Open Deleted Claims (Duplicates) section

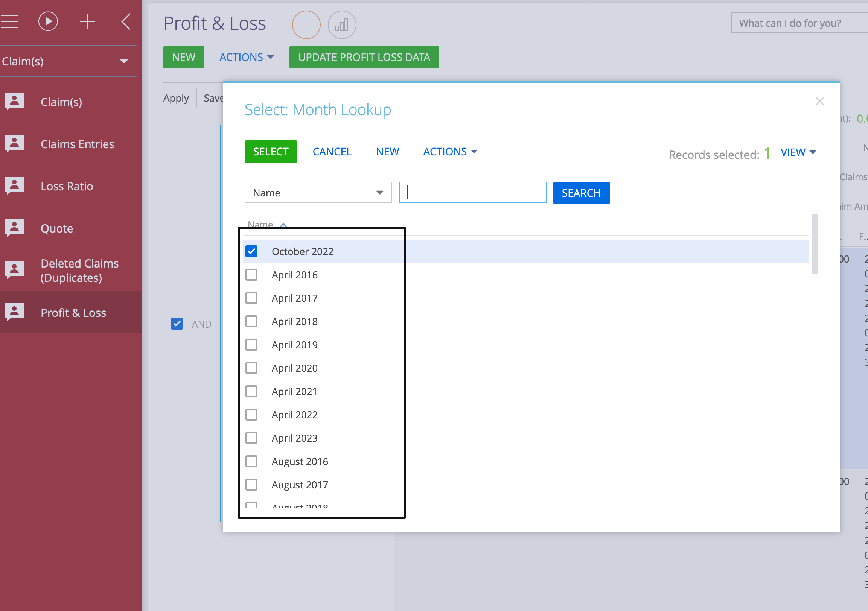[x=80, y=271]
